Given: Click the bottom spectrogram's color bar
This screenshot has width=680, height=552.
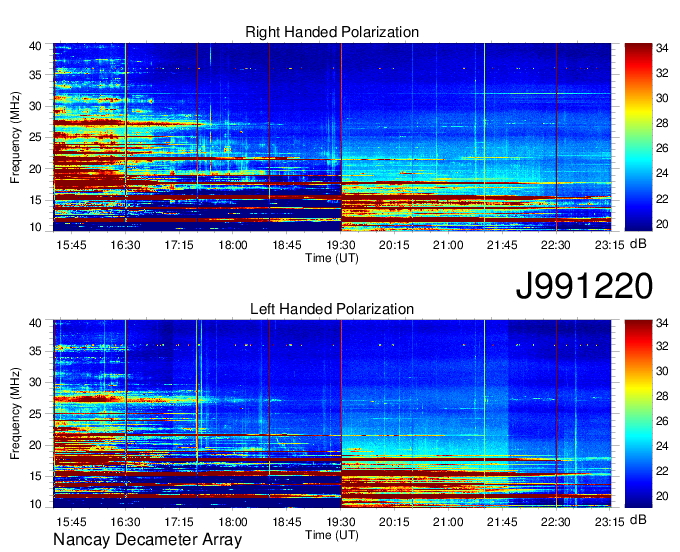Looking at the screenshot, I should (638, 414).
